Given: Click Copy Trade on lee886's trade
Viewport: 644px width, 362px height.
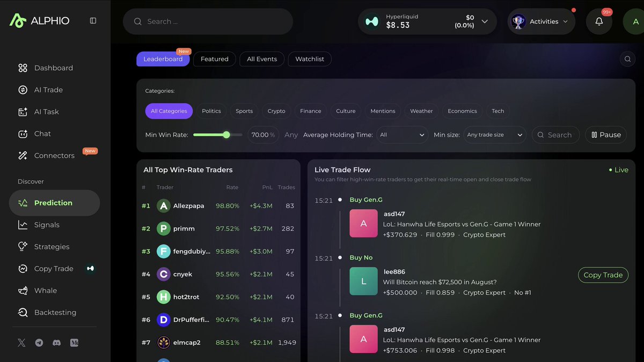Looking at the screenshot, I should [x=603, y=275].
